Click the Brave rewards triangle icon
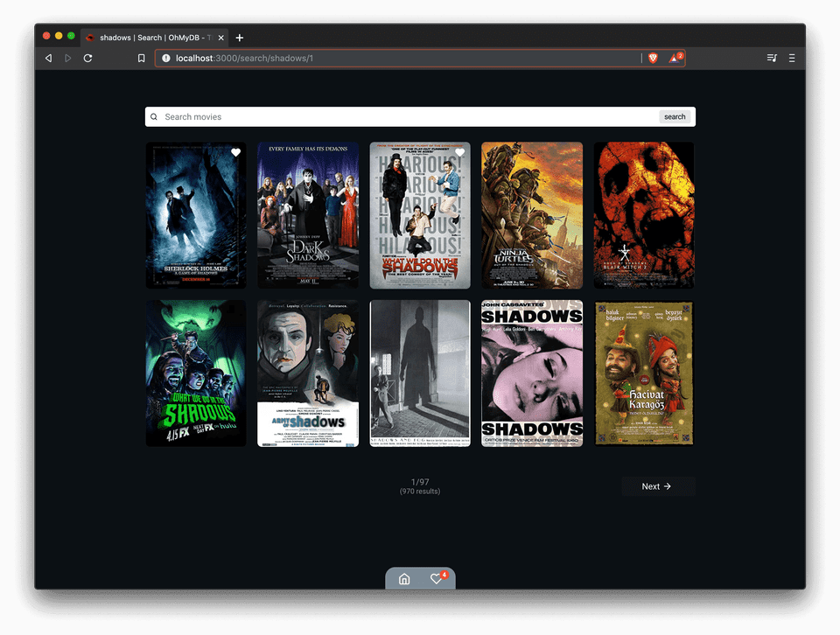This screenshot has height=635, width=840. [675, 58]
